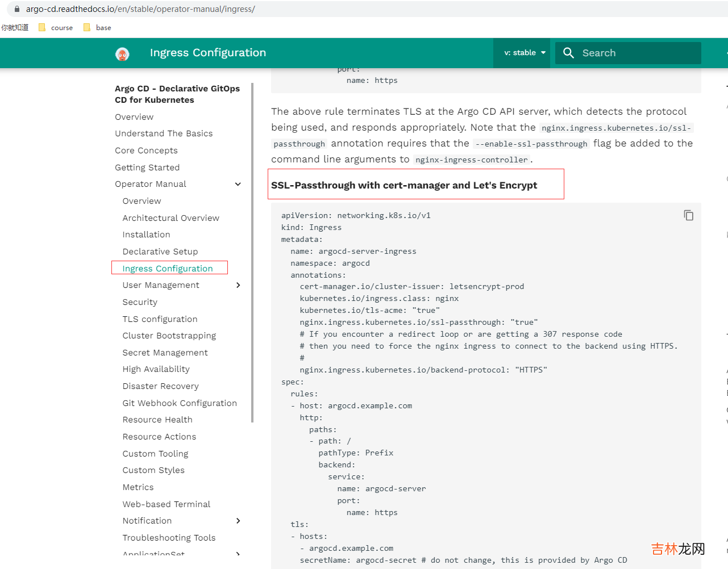The width and height of the screenshot is (728, 569).
Task: Open the Getting Started page
Action: tap(147, 168)
